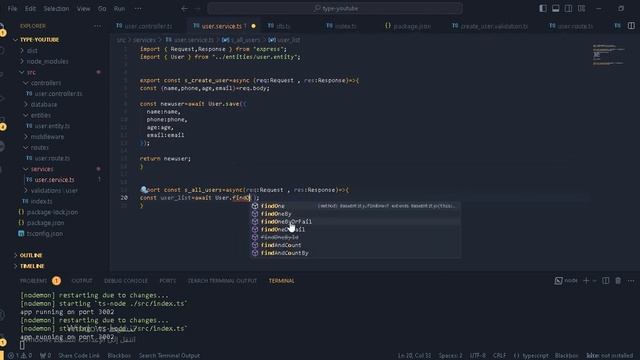Select the node terminal instance
640x360 pixels.
point(566,280)
